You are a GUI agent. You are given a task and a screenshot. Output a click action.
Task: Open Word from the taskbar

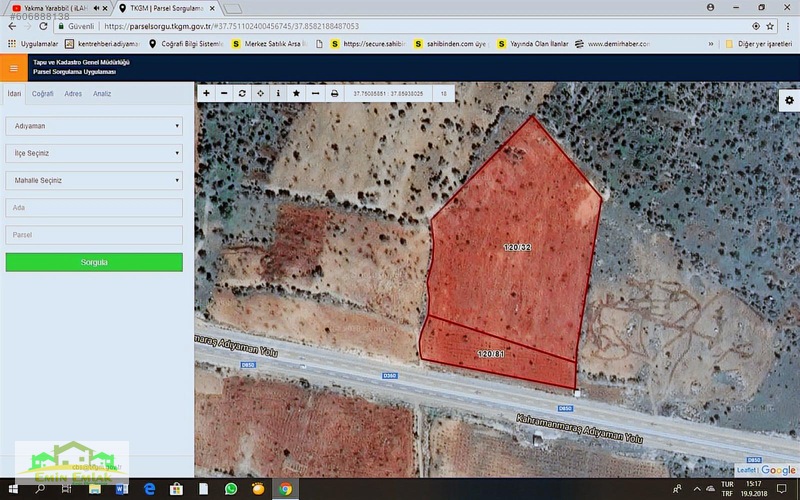[x=122, y=489]
